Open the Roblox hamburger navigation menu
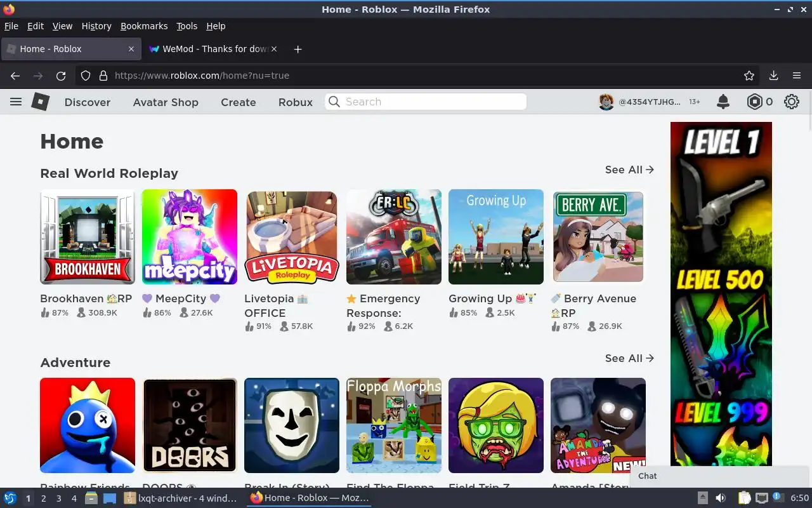 tap(16, 102)
